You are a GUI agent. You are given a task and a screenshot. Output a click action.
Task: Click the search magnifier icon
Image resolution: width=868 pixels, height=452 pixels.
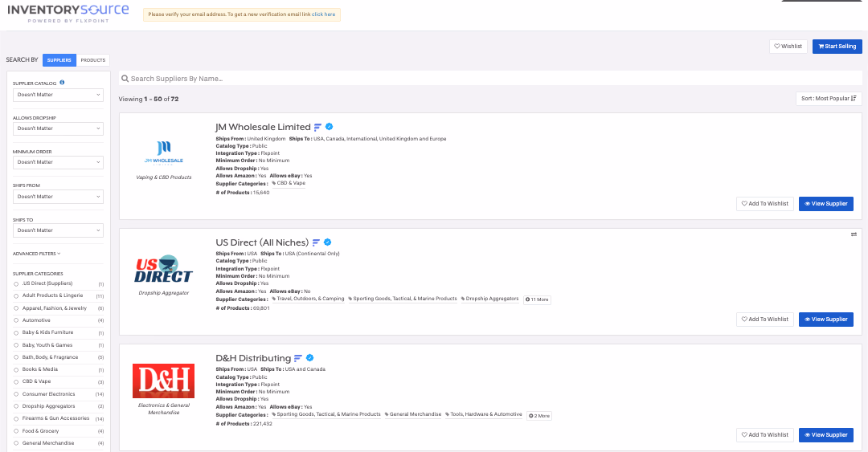click(x=125, y=79)
